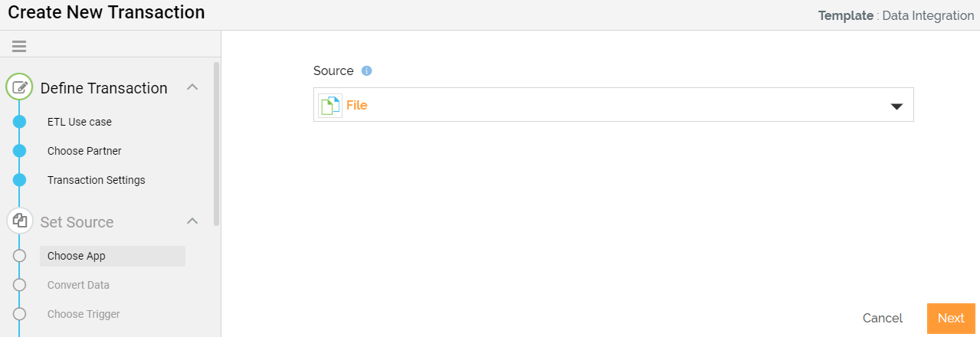
Task: Select the Choose App sidebar item
Action: [113, 256]
